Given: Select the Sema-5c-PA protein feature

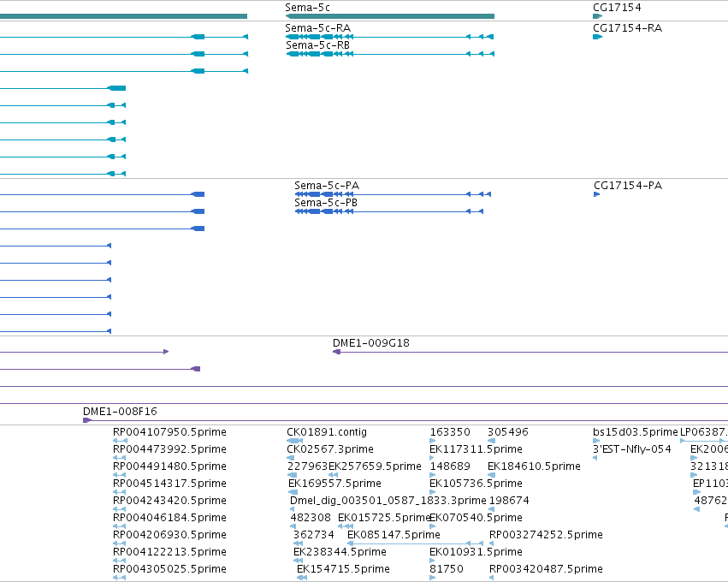Looking at the screenshot, I should pyautogui.click(x=393, y=194).
